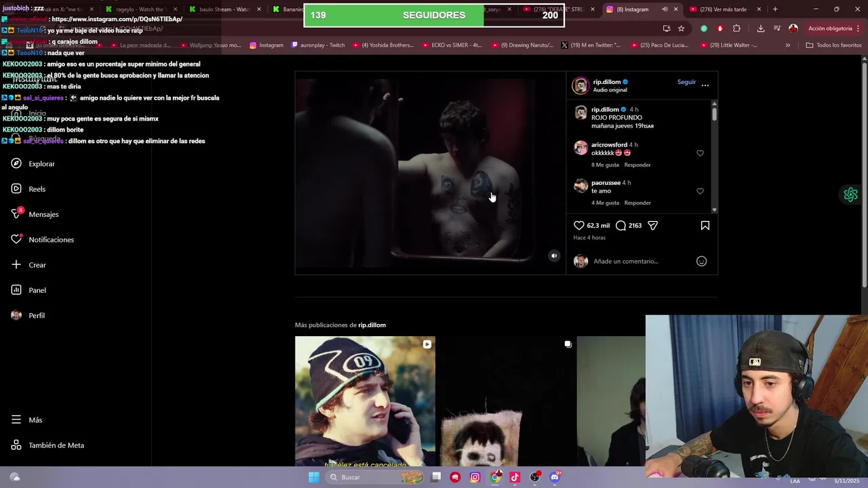The height and width of the screenshot is (488, 868).
Task: Open rip.dillom username in post header
Action: click(607, 82)
